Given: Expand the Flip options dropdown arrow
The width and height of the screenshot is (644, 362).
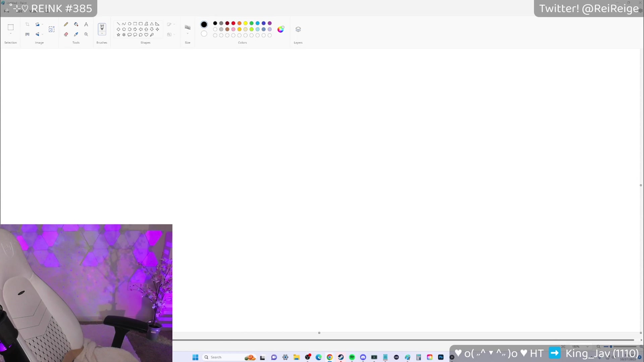Looking at the screenshot, I should tap(42, 35).
